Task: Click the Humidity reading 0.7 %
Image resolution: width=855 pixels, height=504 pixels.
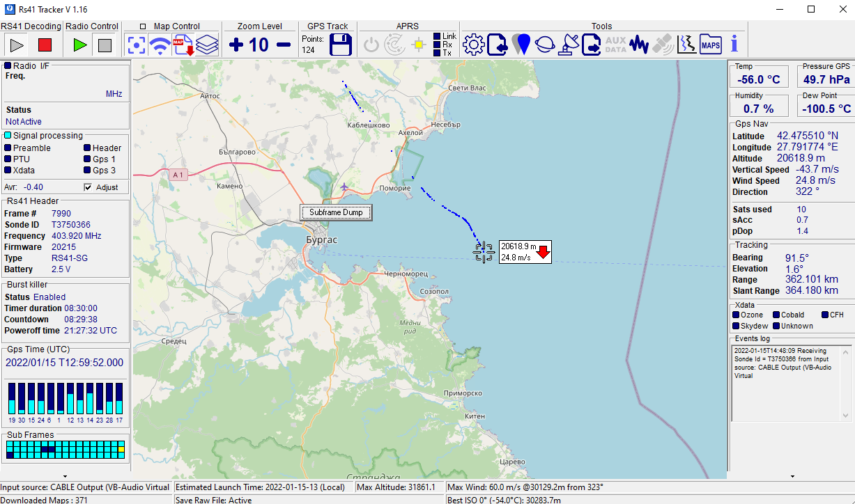Action: [759, 109]
